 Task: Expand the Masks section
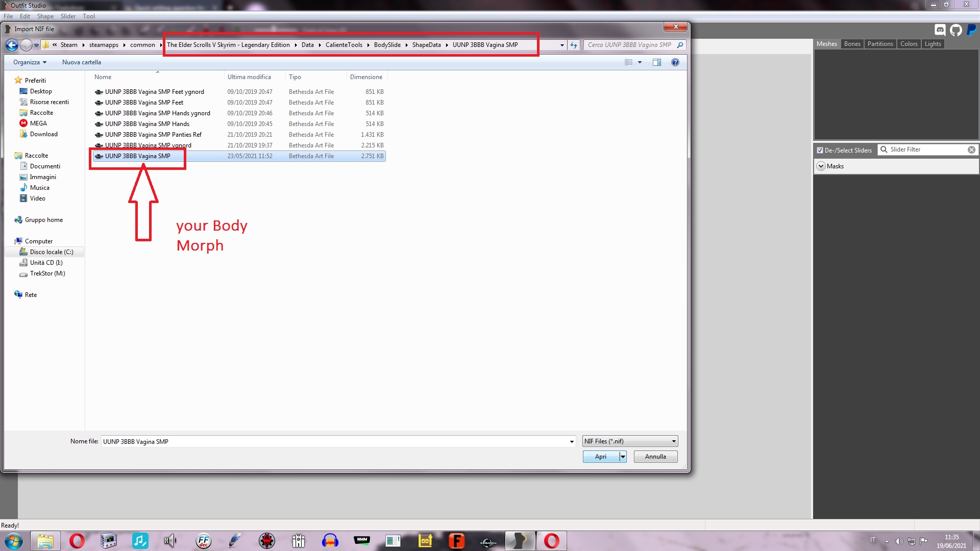point(821,166)
